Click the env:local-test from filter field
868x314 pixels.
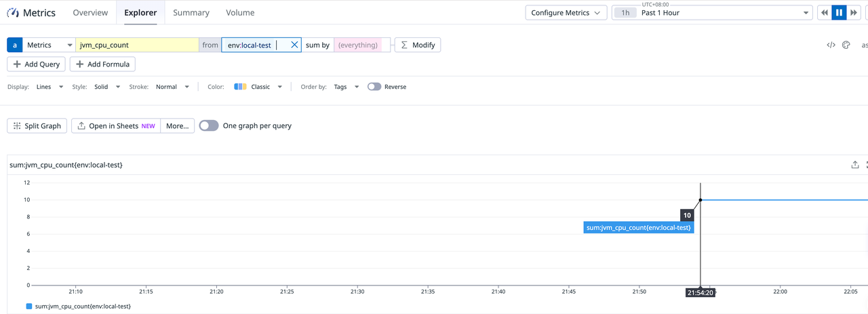pyautogui.click(x=261, y=45)
